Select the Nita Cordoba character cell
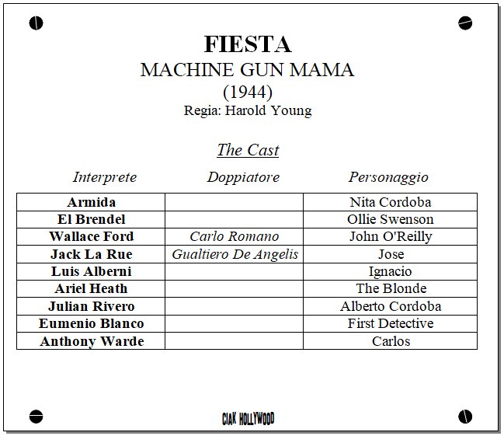Viewport: 504px width, 436px height. coord(391,202)
